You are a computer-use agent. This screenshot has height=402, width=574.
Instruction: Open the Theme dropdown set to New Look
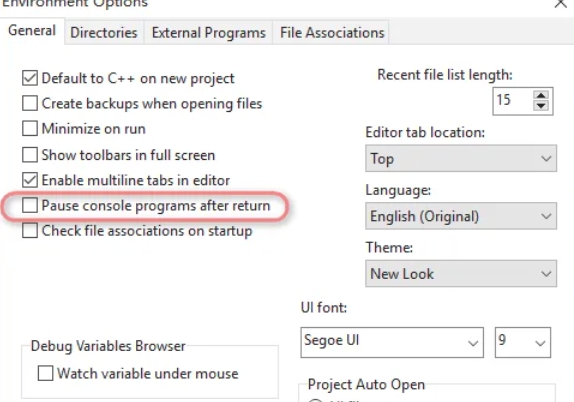[x=461, y=273]
